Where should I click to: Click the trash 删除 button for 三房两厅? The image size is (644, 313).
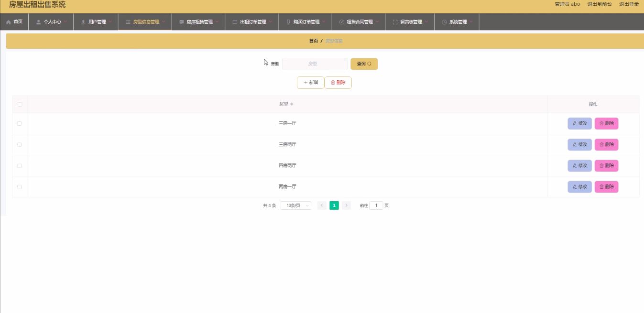click(606, 144)
